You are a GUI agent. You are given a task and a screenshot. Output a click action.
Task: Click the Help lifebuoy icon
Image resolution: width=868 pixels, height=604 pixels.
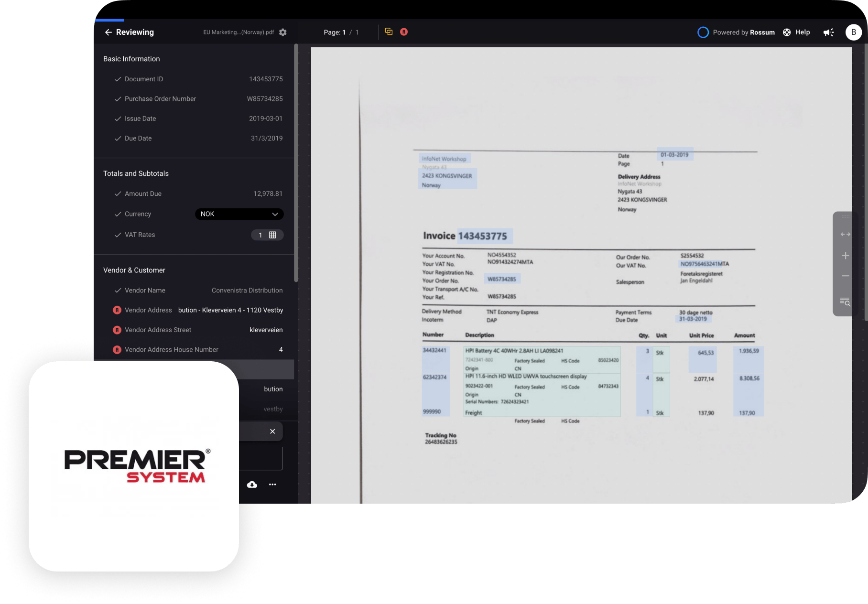[787, 32]
